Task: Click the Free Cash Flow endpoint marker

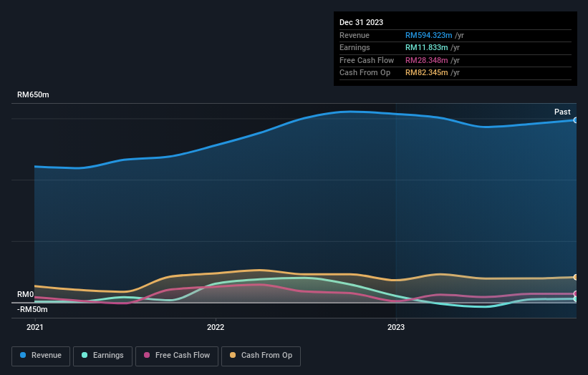Action: [575, 293]
